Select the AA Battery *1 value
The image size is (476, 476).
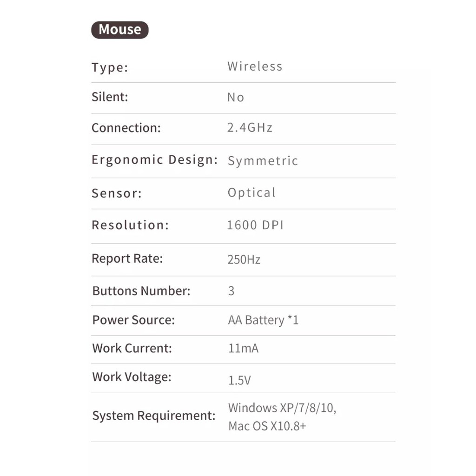point(263,320)
